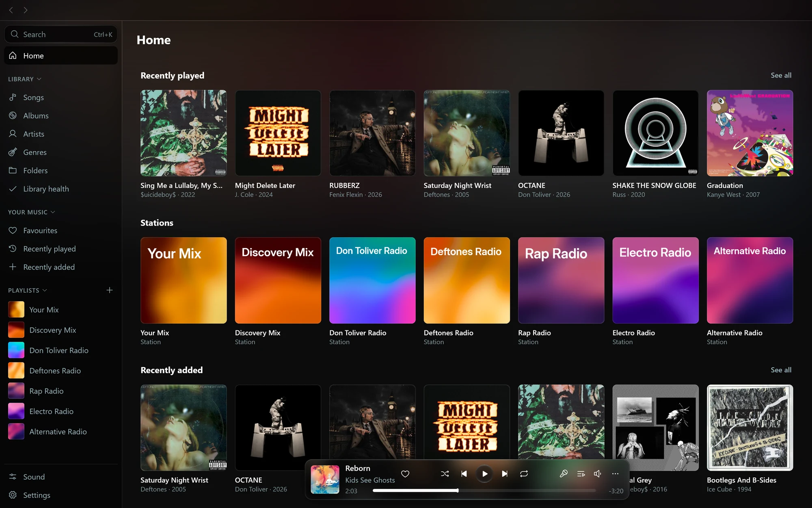Open Songs in the library sidebar
812x508 pixels.
click(x=61, y=98)
